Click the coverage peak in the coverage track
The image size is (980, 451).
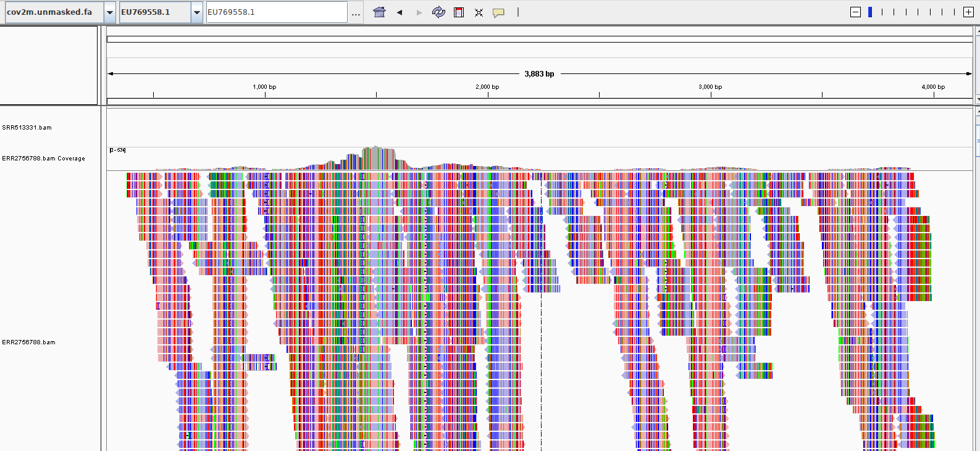[x=375, y=157]
